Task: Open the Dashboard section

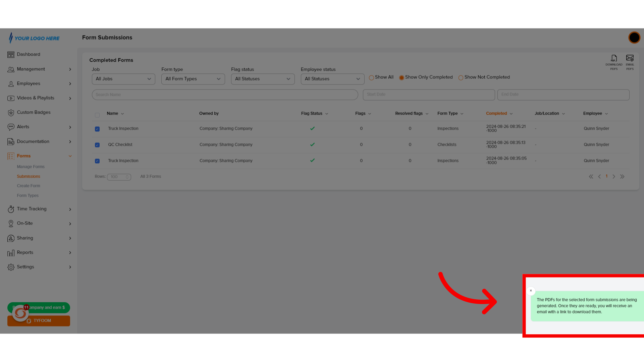Action: coord(28,54)
